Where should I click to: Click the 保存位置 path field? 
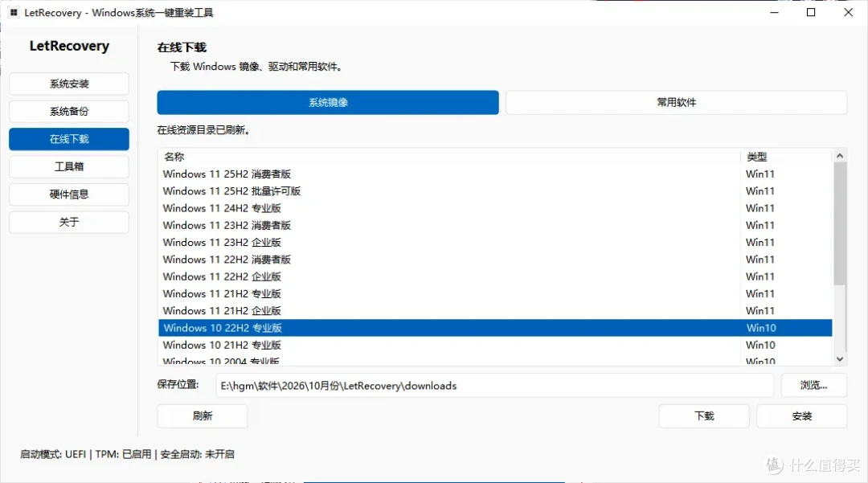(x=494, y=386)
